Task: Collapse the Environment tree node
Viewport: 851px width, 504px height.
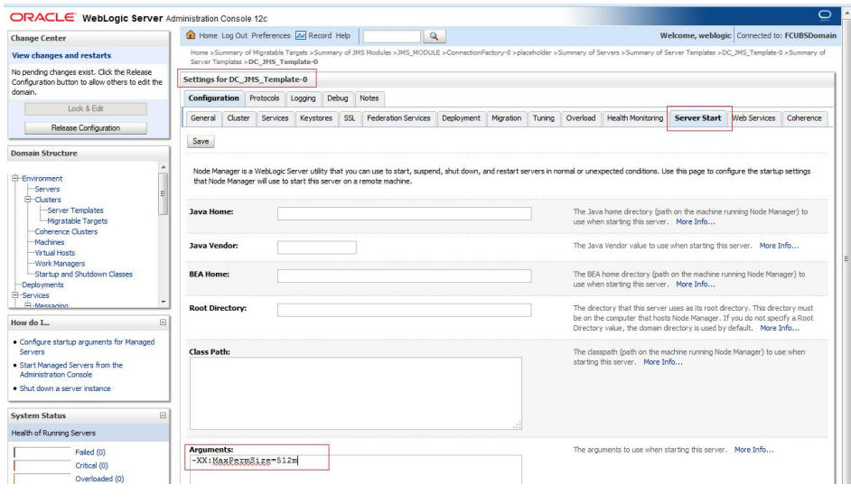Action: pyautogui.click(x=15, y=178)
